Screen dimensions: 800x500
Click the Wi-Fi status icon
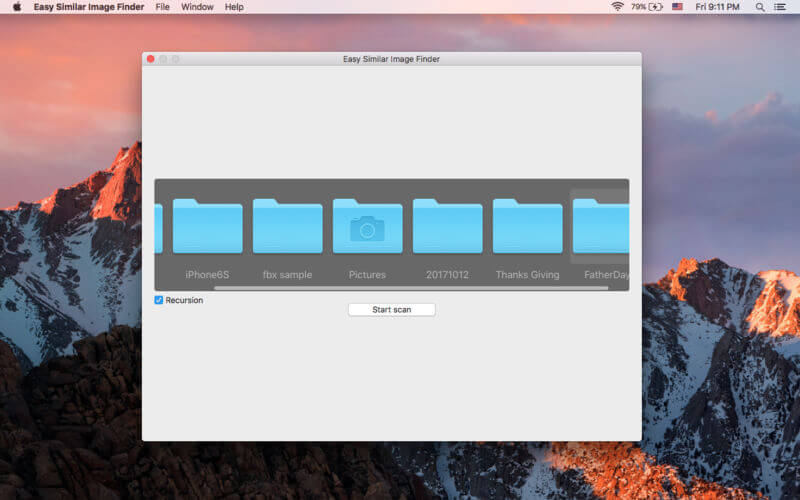coord(617,7)
